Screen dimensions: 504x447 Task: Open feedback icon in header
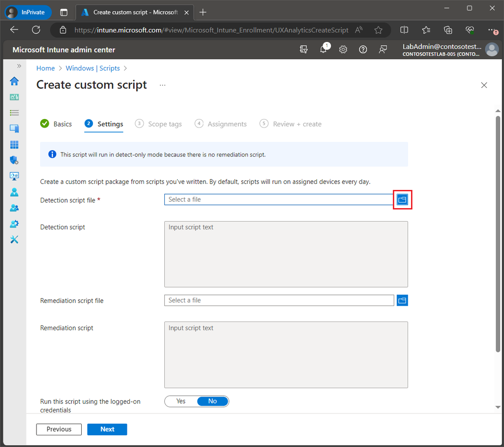click(x=383, y=49)
